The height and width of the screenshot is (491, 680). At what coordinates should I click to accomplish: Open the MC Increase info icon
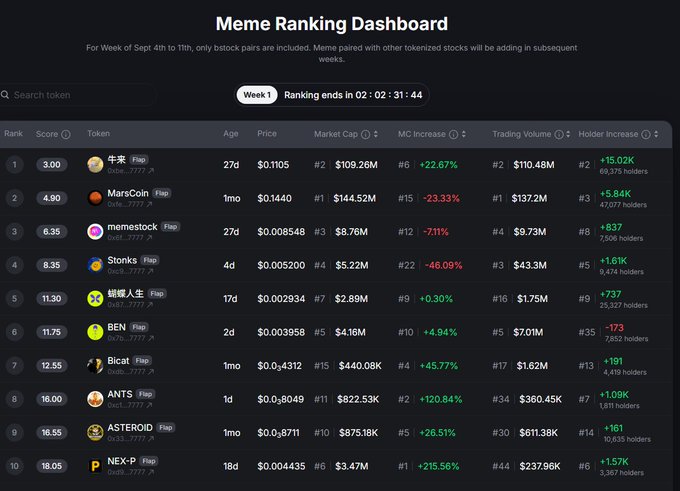pos(453,134)
